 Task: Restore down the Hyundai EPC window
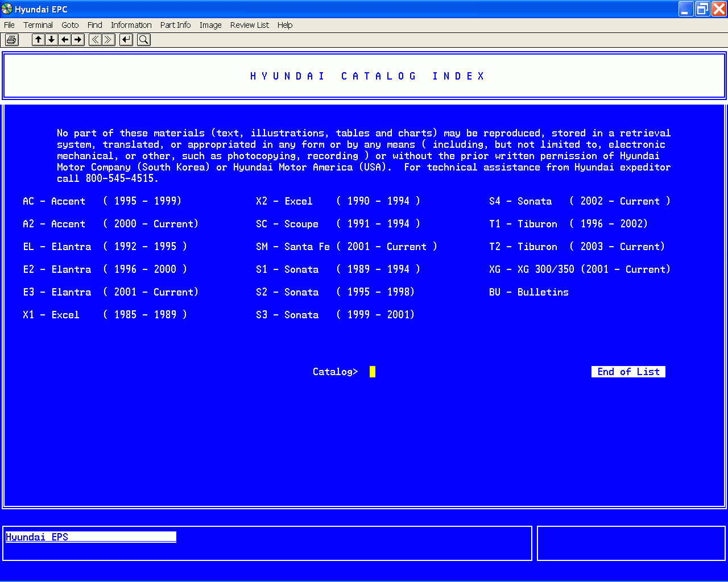pyautogui.click(x=702, y=9)
